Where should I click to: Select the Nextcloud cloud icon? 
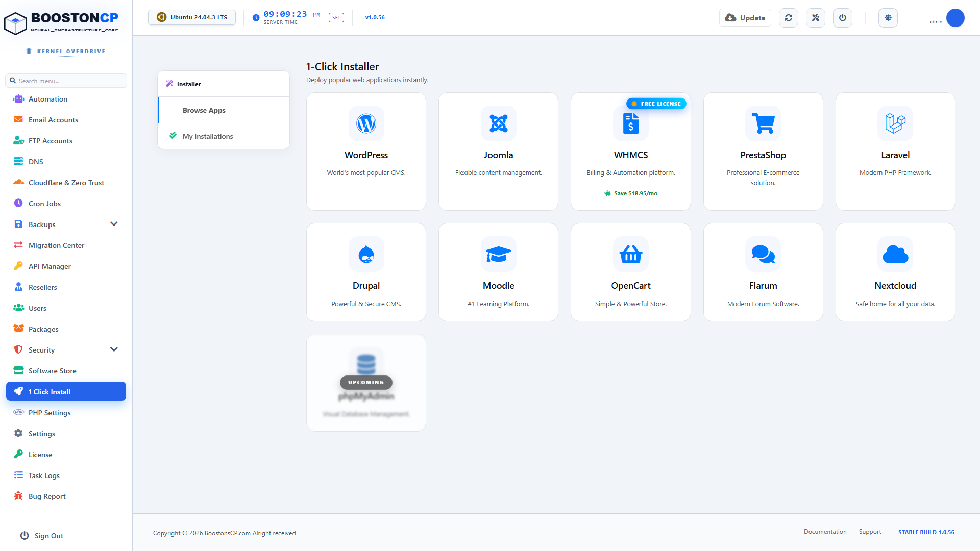[895, 254]
